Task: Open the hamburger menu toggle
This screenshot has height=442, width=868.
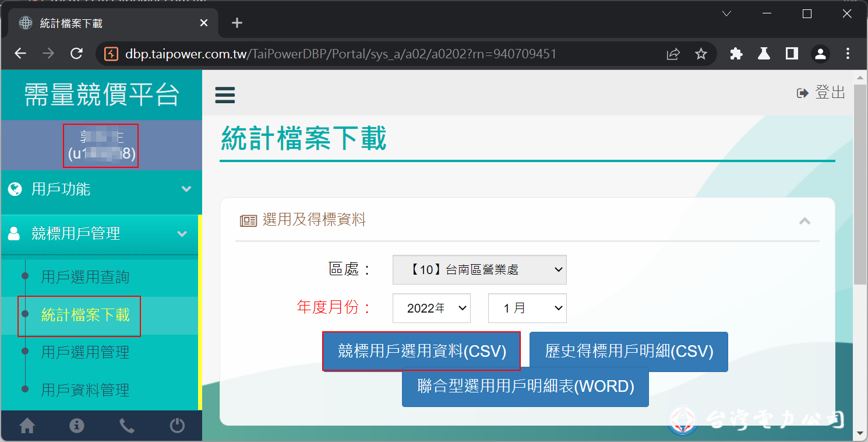Action: click(x=225, y=95)
